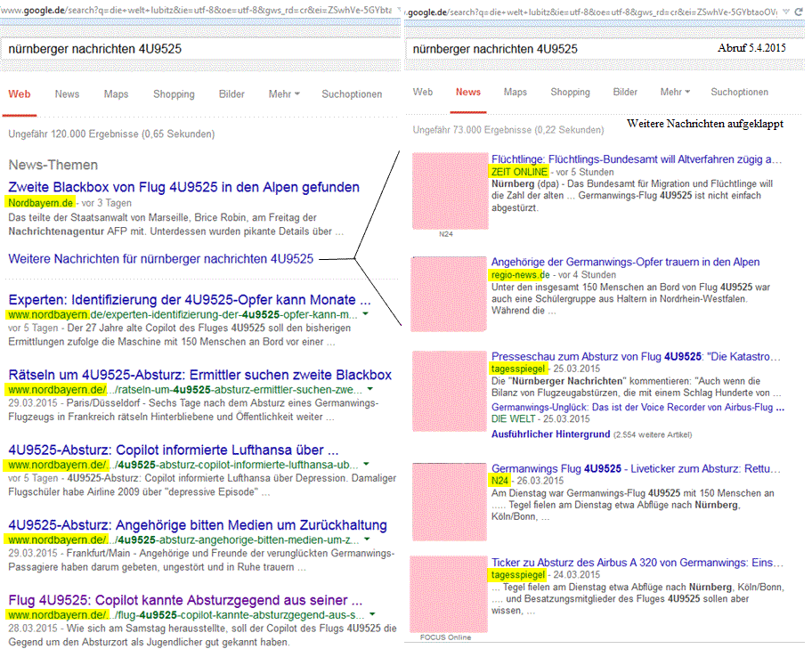812x657 pixels.
Task: Open Suchoptionen in right window
Action: pos(740,93)
